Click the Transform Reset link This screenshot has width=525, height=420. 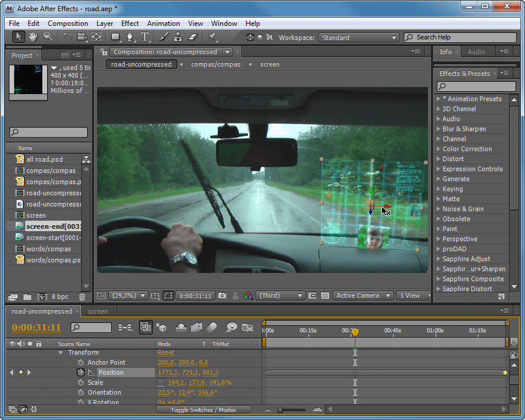tap(166, 352)
